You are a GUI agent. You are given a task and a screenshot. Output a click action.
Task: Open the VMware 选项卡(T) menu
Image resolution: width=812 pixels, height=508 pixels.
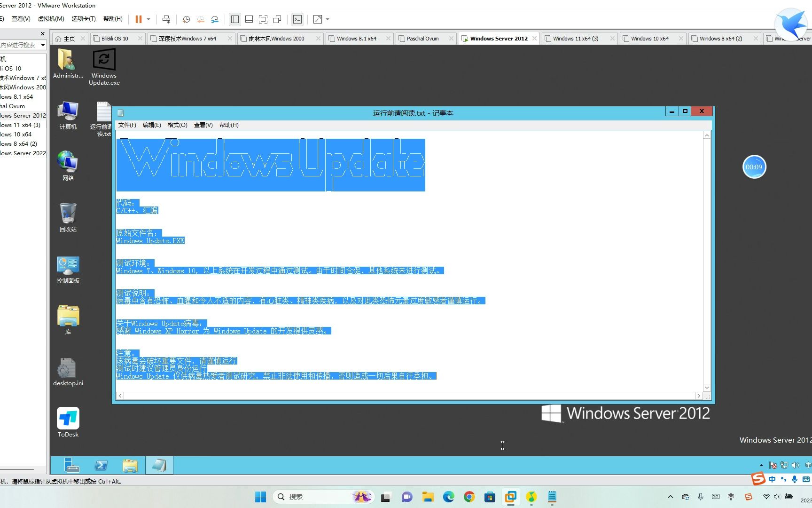(x=84, y=19)
